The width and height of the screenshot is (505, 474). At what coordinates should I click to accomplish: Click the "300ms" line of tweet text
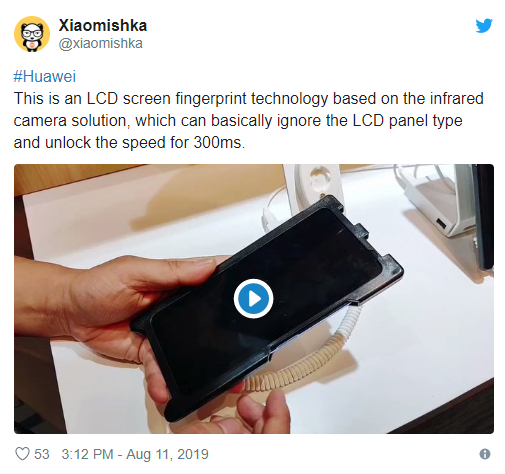click(x=129, y=143)
